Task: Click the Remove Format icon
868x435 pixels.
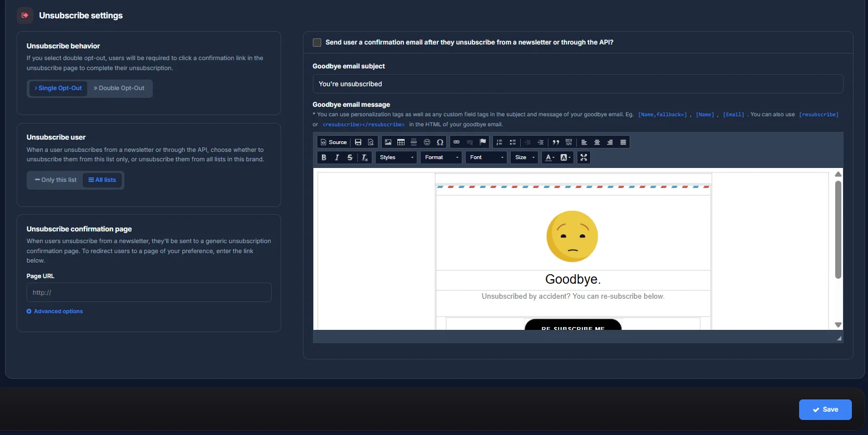Action: click(x=365, y=157)
